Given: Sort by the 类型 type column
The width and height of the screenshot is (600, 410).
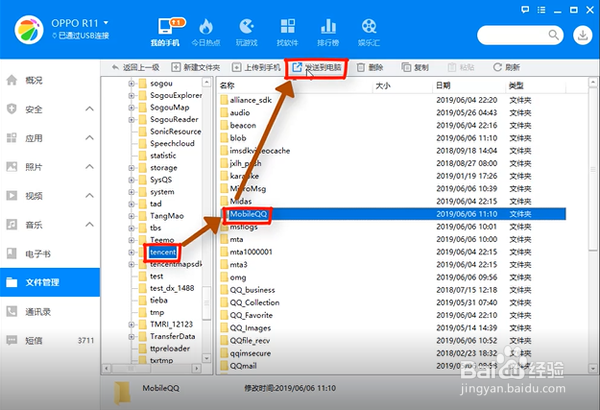Looking at the screenshot, I should 535,86.
